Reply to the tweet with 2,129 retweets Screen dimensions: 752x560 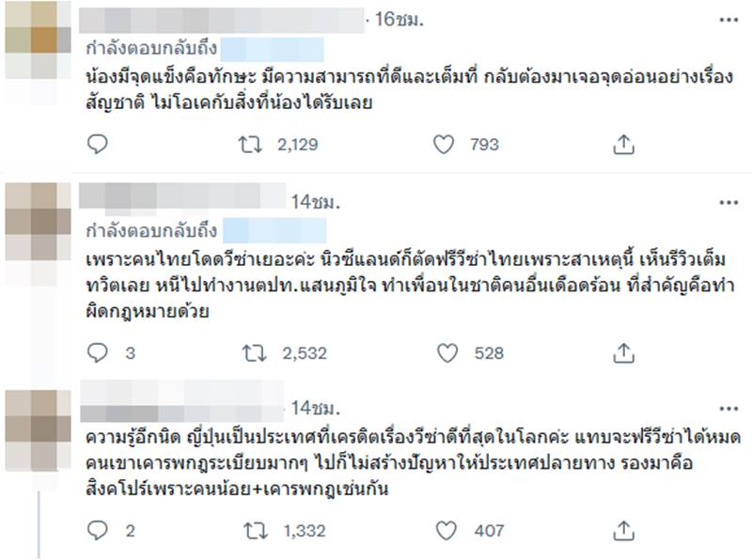tap(97, 144)
